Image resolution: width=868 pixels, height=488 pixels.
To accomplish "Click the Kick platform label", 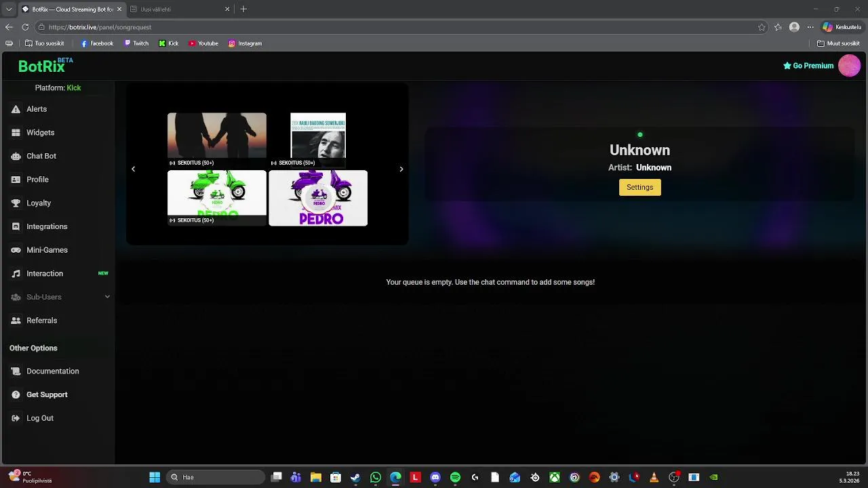I will [74, 88].
